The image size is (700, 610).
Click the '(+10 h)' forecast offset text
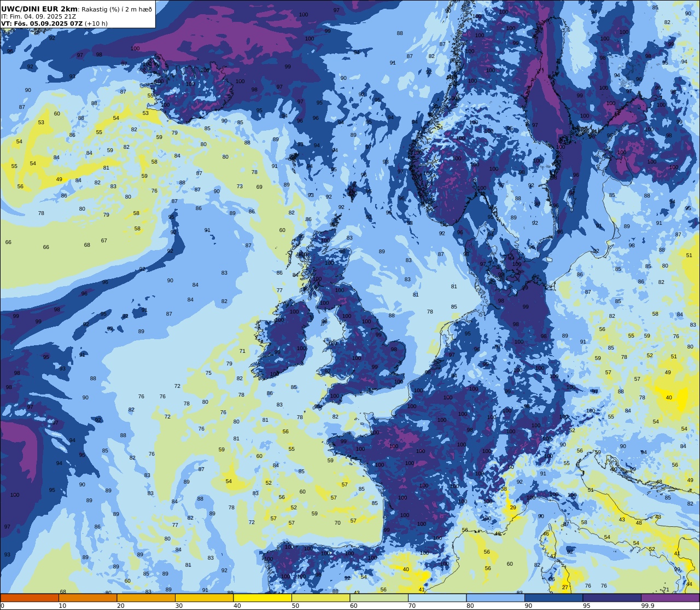[96, 24]
